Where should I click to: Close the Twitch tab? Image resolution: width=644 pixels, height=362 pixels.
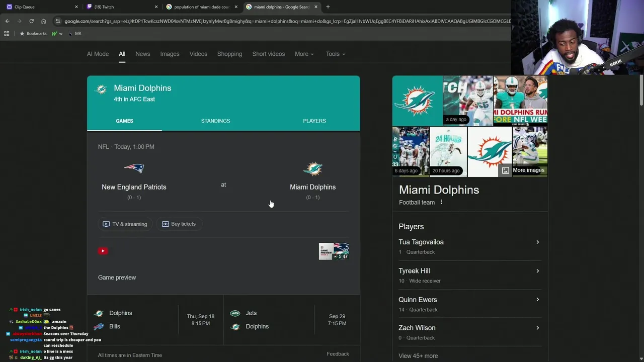(156, 7)
